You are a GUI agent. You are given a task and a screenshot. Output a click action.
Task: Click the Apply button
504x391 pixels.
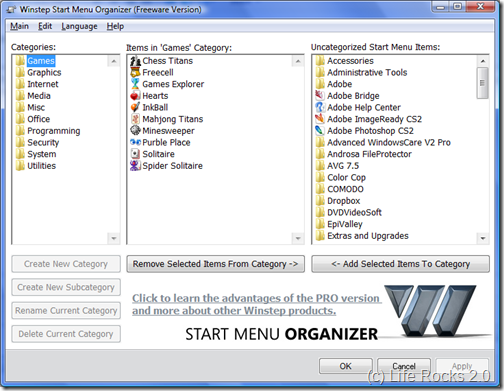click(x=462, y=366)
